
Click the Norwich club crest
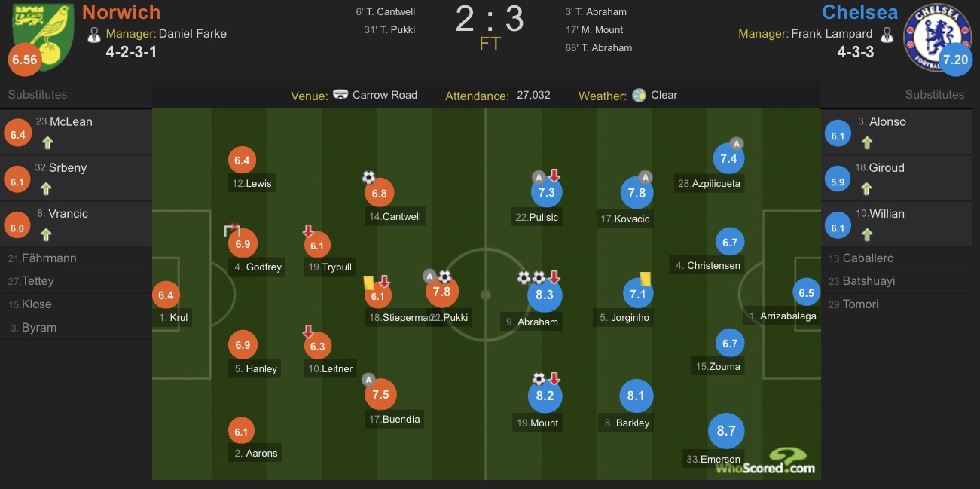(x=44, y=34)
